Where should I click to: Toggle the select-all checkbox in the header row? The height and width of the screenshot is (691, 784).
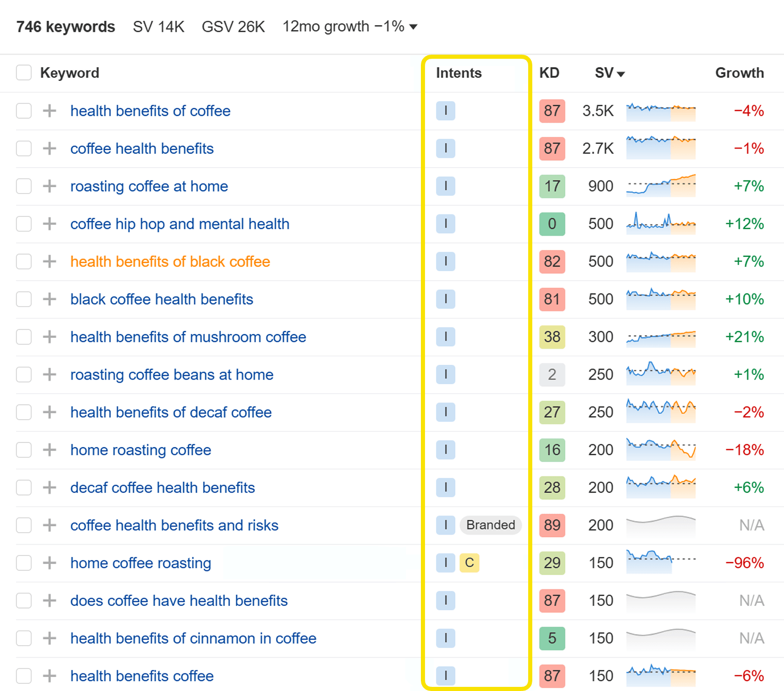click(x=24, y=73)
